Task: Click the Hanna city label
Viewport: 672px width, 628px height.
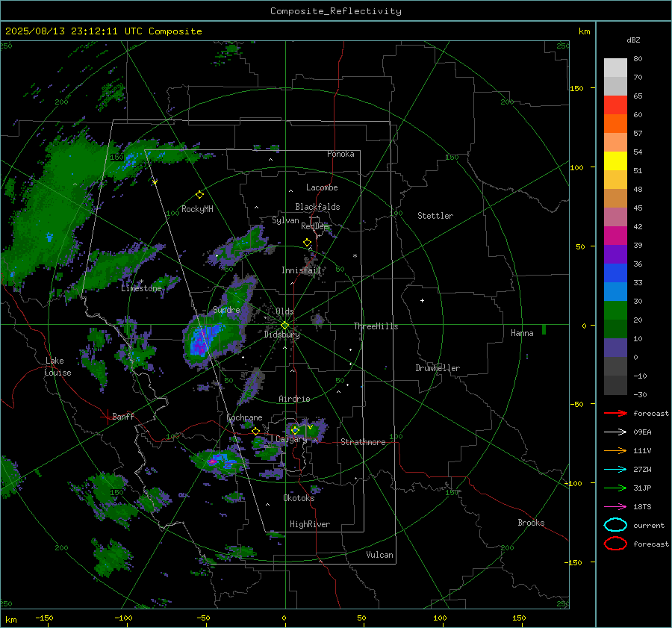Action: 522,333
